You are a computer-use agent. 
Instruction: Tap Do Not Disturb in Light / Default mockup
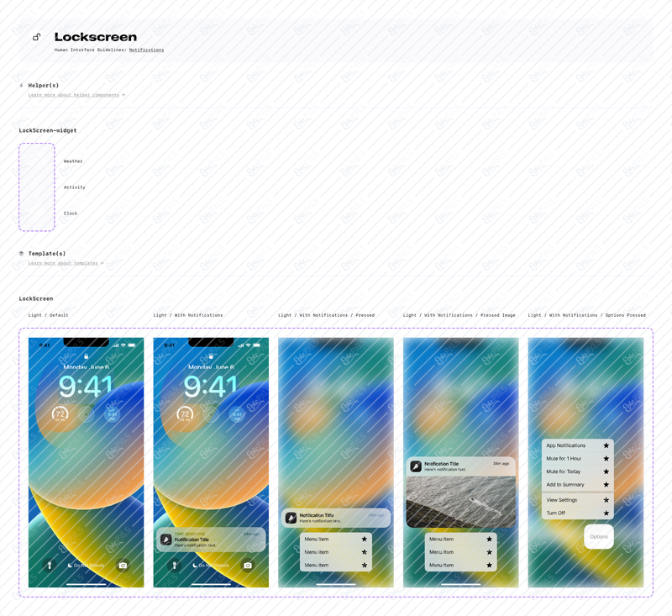(x=86, y=566)
